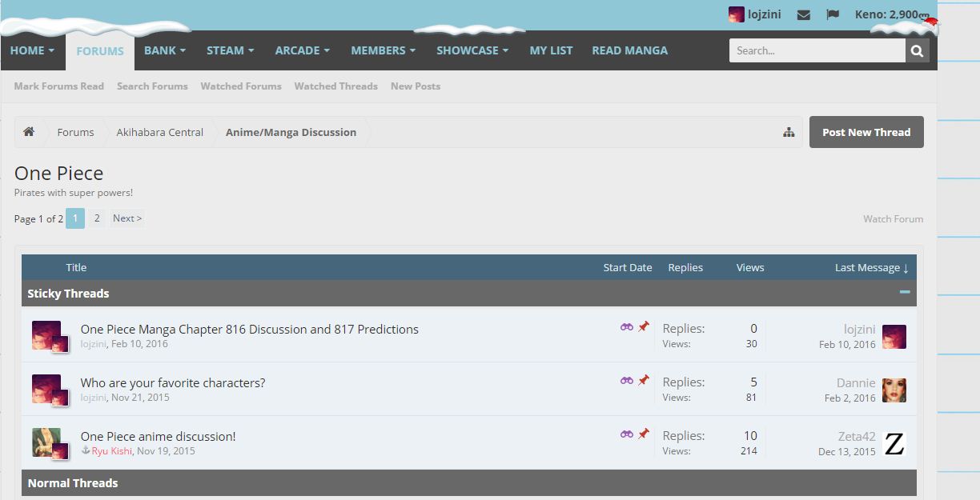Select the MY LIST menu item
The image size is (980, 500).
click(x=551, y=50)
